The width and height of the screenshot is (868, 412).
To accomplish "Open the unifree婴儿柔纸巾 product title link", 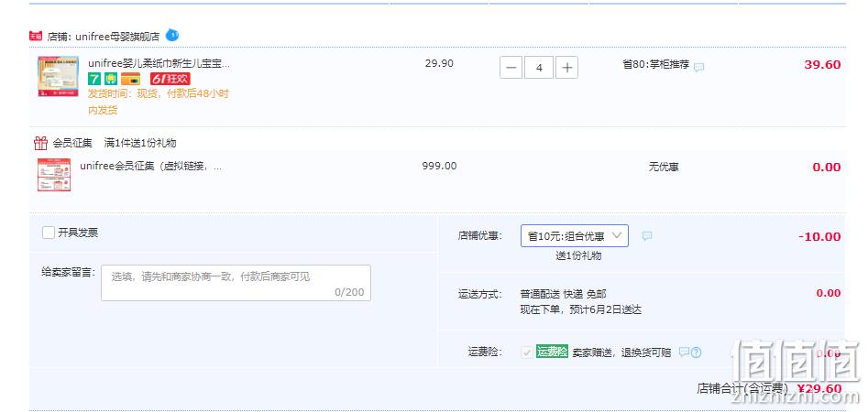I will (159, 63).
